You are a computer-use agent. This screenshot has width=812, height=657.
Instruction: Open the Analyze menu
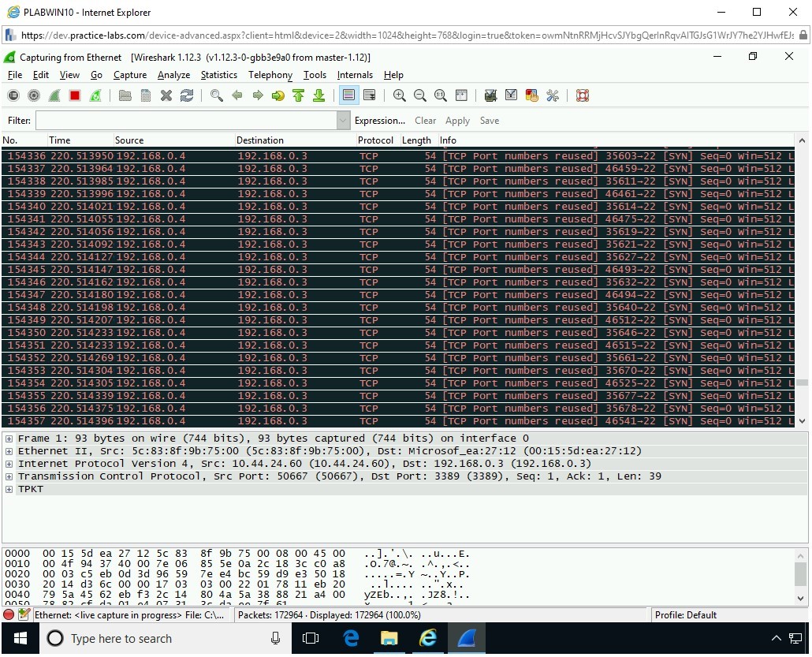click(173, 75)
